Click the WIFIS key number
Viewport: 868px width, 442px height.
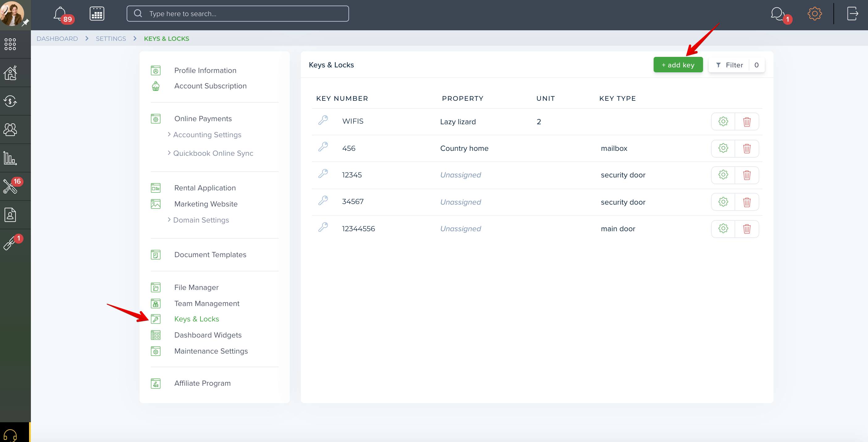coord(352,121)
